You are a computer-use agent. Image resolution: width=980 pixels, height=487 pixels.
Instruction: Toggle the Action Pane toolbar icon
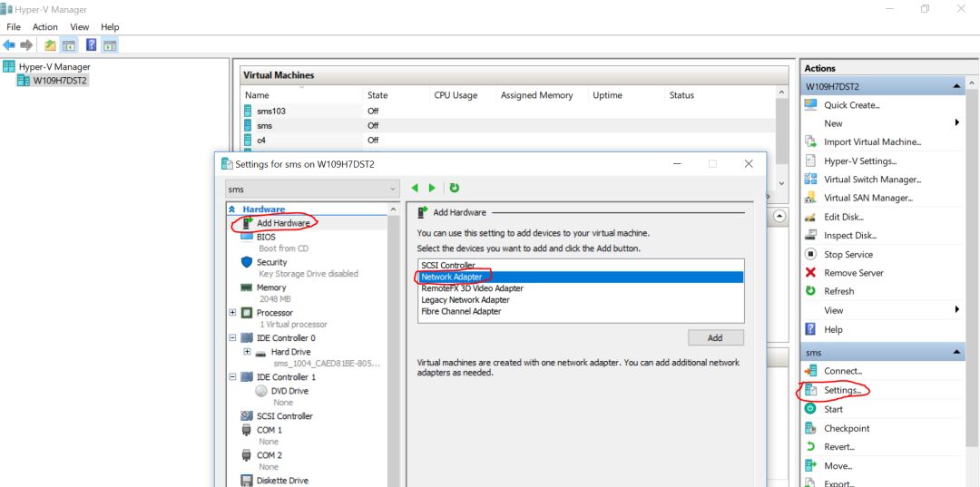click(x=110, y=45)
